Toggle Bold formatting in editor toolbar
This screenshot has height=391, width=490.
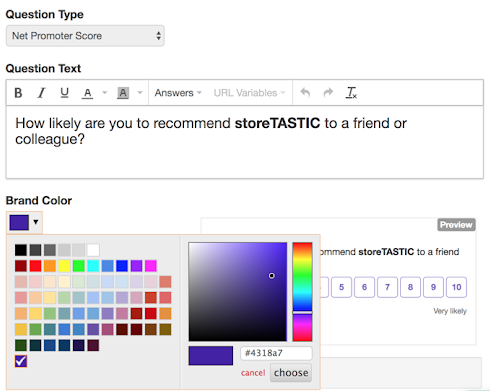[18, 93]
